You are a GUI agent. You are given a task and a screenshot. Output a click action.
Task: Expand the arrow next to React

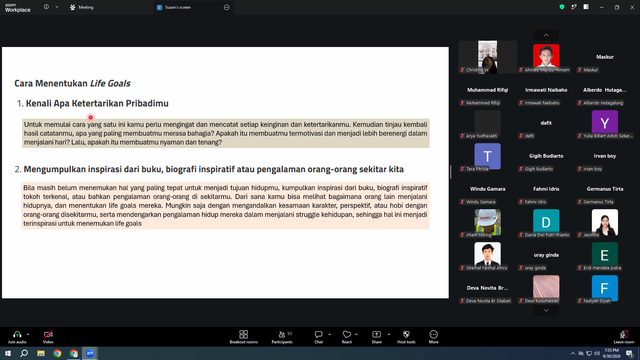click(x=356, y=334)
